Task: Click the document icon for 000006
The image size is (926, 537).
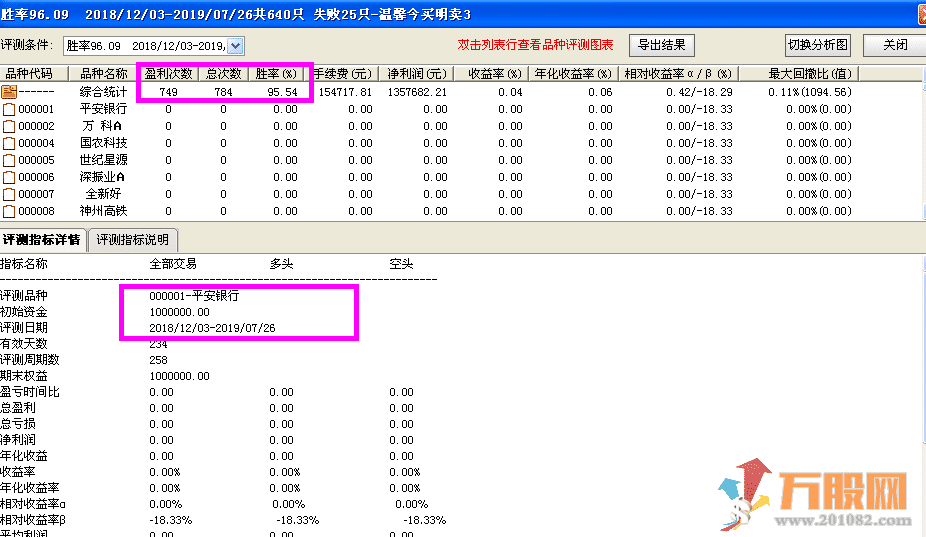Action: click(x=9, y=177)
